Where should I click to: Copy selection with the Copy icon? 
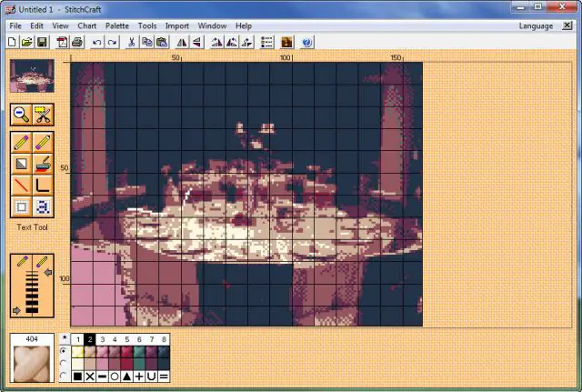click(x=147, y=42)
